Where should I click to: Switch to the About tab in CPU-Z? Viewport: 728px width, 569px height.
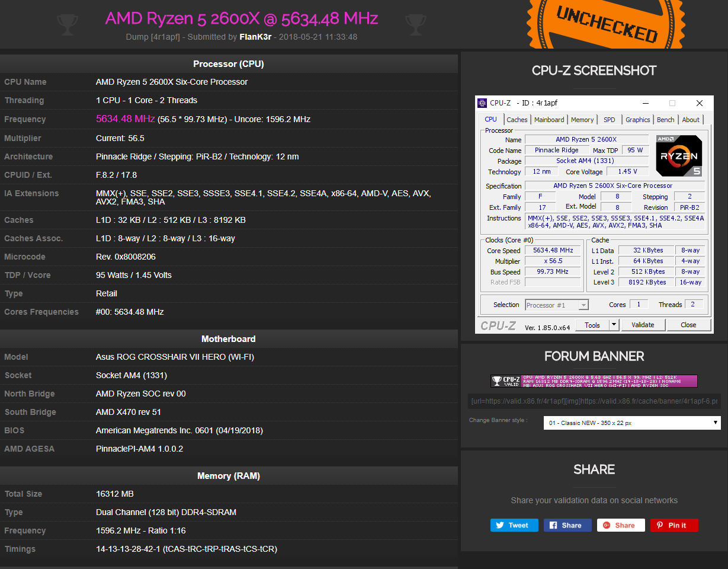pos(691,120)
